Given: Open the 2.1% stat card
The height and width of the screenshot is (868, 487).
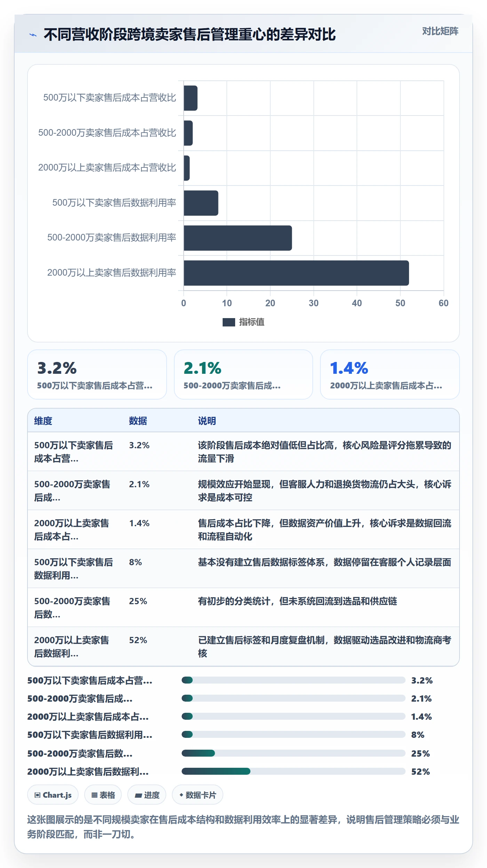Looking at the screenshot, I should point(243,374).
